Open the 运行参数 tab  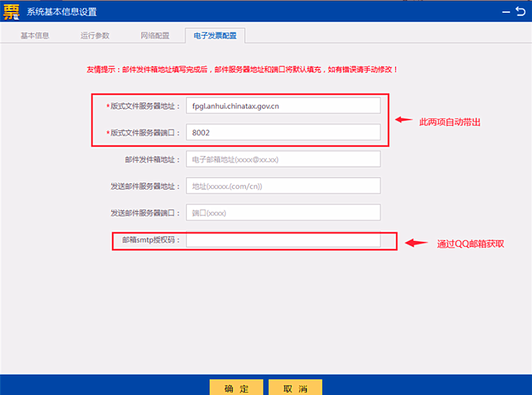click(x=95, y=36)
